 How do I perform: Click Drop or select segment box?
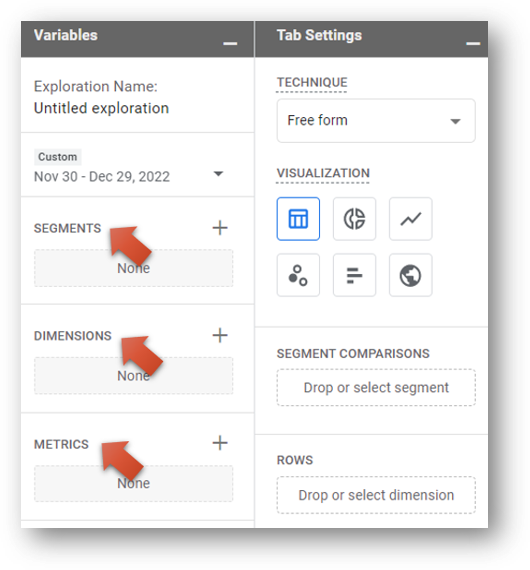click(376, 388)
